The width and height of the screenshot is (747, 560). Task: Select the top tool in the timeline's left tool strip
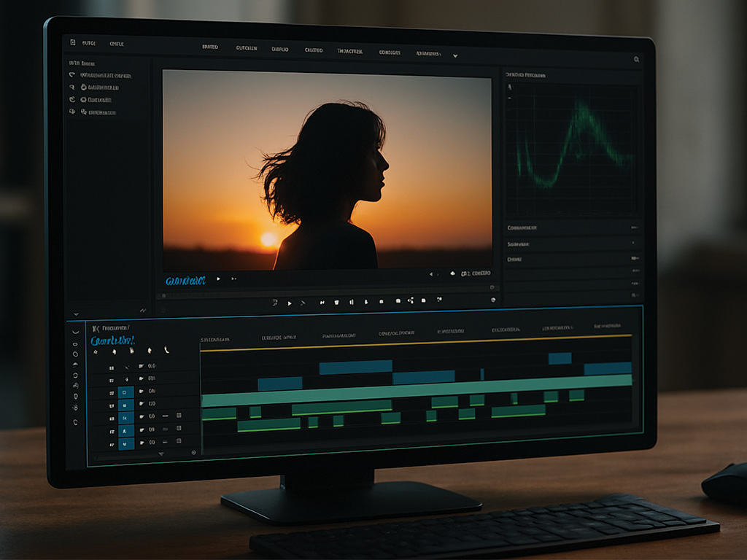(75, 331)
